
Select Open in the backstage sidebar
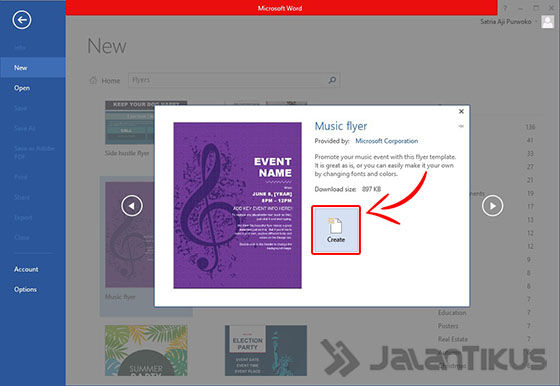(x=33, y=88)
